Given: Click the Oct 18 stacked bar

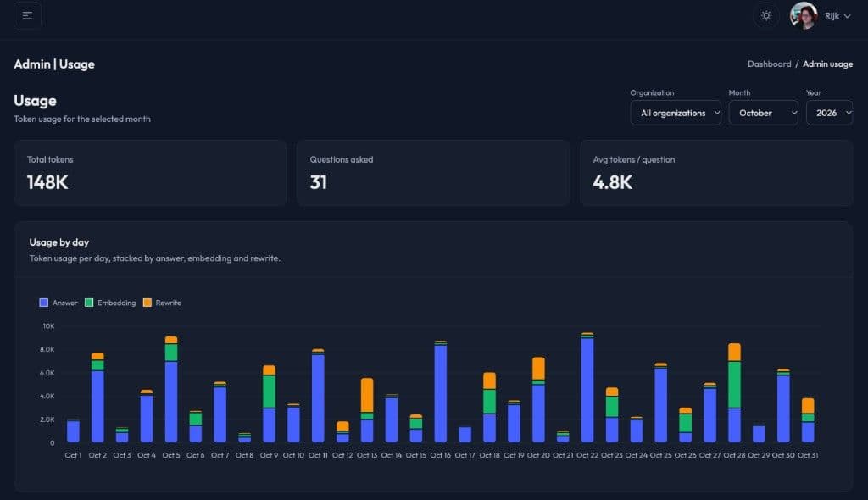Looking at the screenshot, I should coord(489,408).
